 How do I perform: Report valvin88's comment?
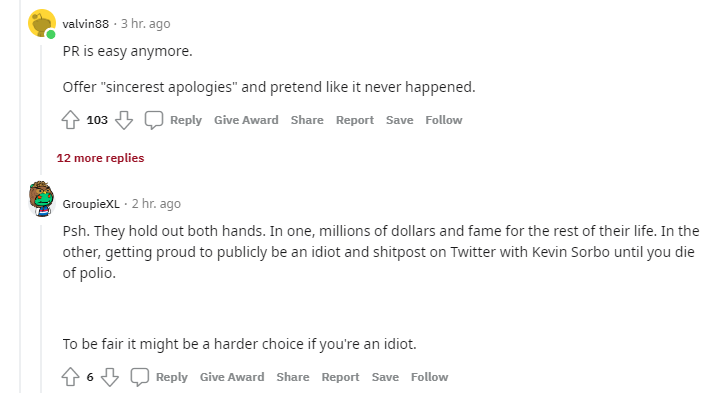pyautogui.click(x=355, y=120)
